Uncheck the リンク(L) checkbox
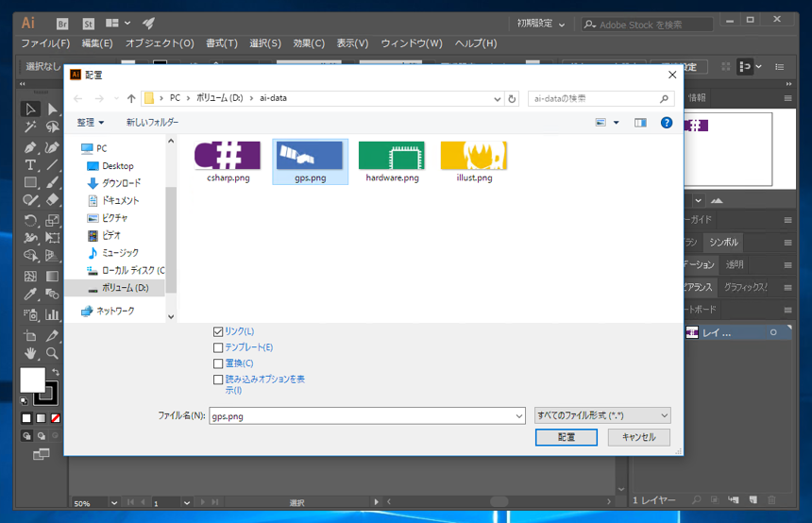812x523 pixels. [218, 331]
